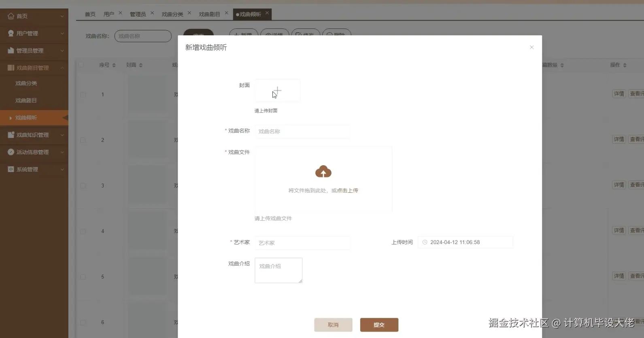The image size is (644, 338).
Task: Click the 戏曲剧目管理 sidebar icon
Action: coord(11,68)
